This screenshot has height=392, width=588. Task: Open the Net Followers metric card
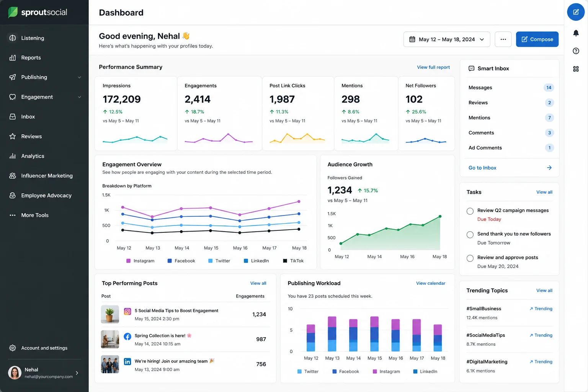(426, 113)
